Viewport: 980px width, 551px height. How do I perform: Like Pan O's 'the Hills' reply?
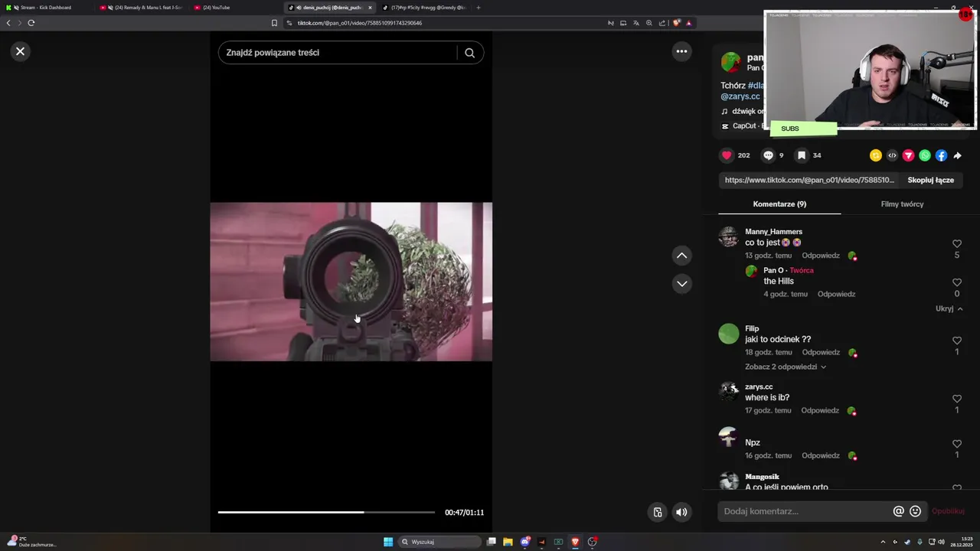click(x=956, y=282)
